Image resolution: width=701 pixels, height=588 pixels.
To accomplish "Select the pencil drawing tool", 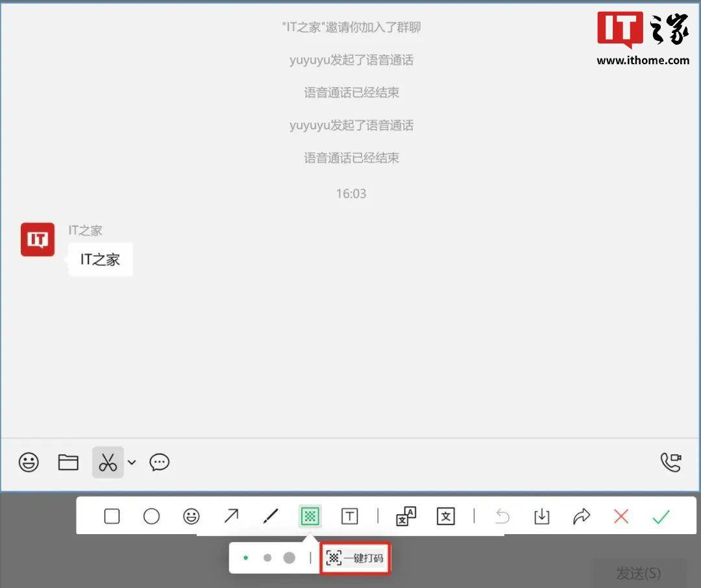I will tap(271, 516).
